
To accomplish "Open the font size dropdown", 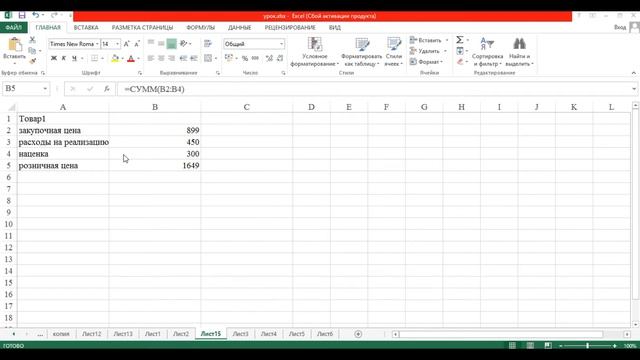I will (118, 44).
